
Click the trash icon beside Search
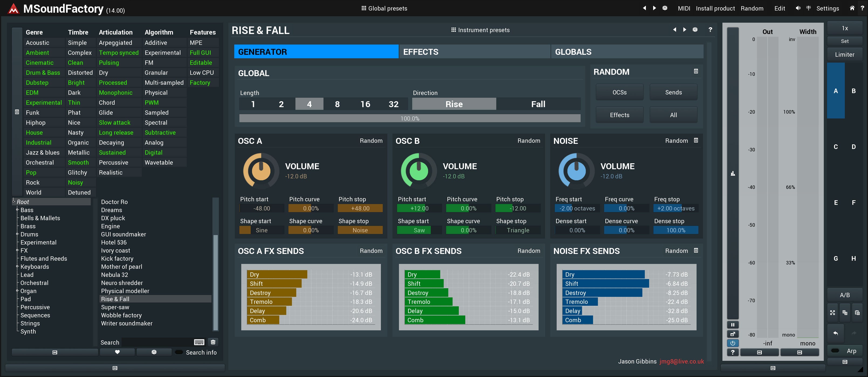[x=213, y=342]
